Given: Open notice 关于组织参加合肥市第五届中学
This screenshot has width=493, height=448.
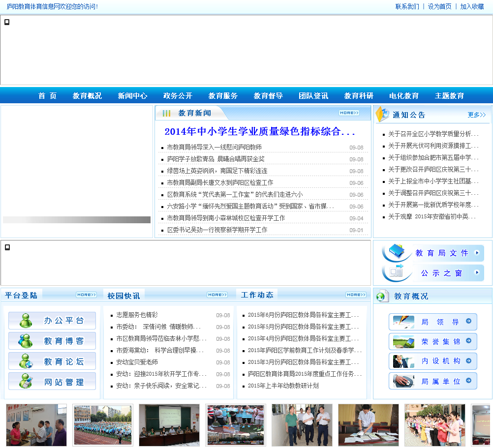Looking at the screenshot, I should click(x=433, y=157).
